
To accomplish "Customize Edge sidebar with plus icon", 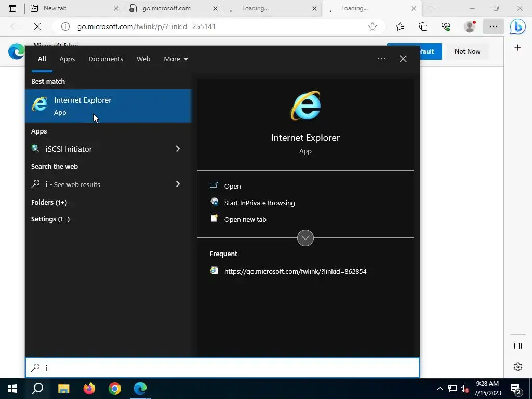I will 518,47.
